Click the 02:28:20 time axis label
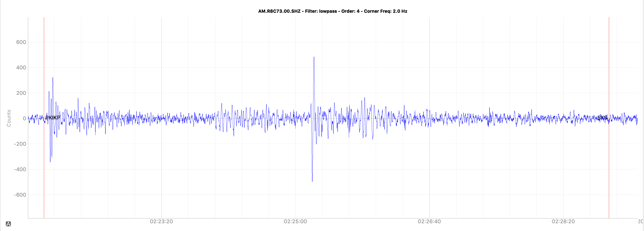 click(563, 221)
